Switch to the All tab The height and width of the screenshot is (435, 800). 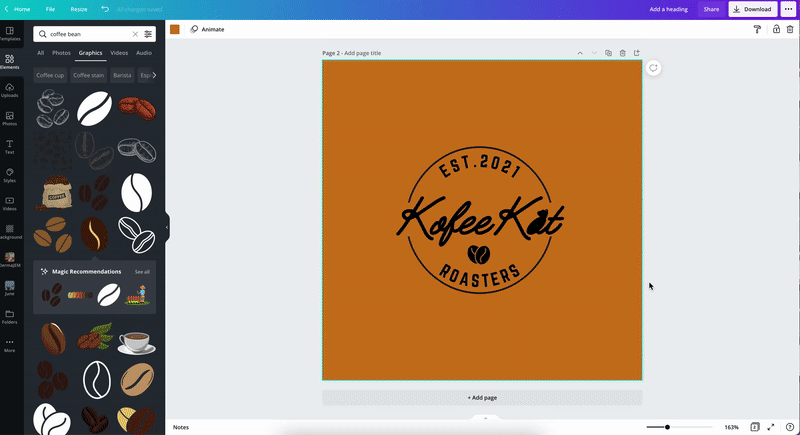tap(40, 53)
